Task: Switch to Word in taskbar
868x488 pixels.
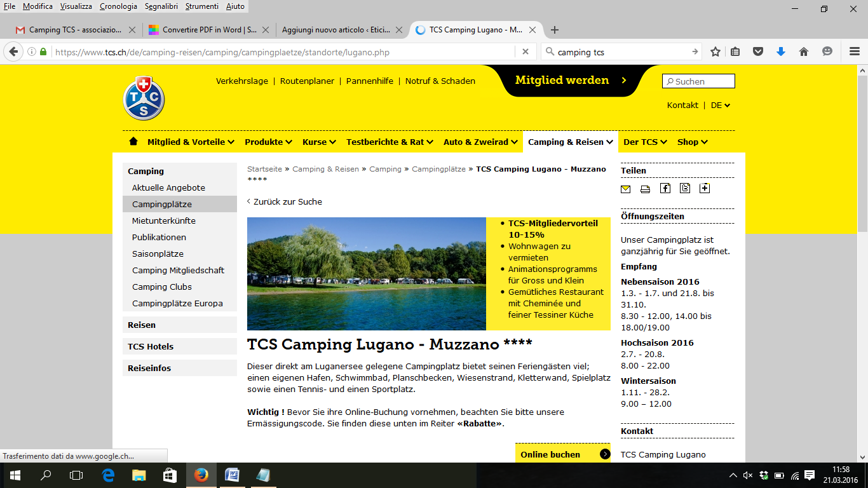Action: click(232, 475)
